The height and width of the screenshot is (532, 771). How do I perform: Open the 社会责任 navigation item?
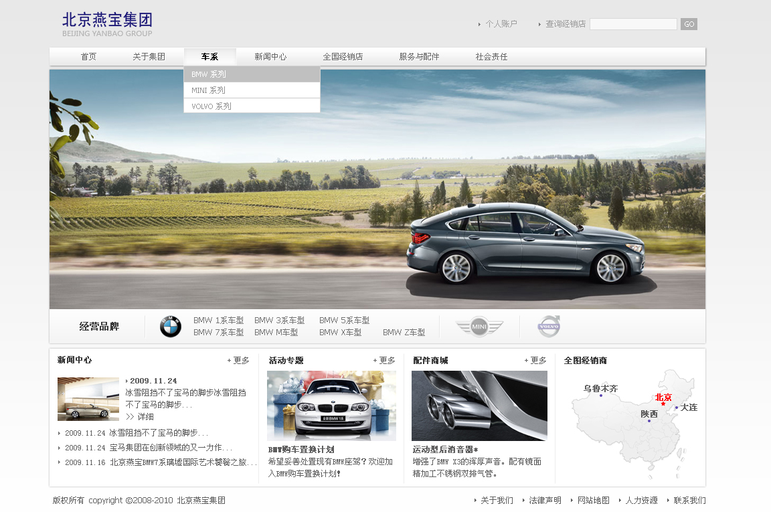(492, 56)
